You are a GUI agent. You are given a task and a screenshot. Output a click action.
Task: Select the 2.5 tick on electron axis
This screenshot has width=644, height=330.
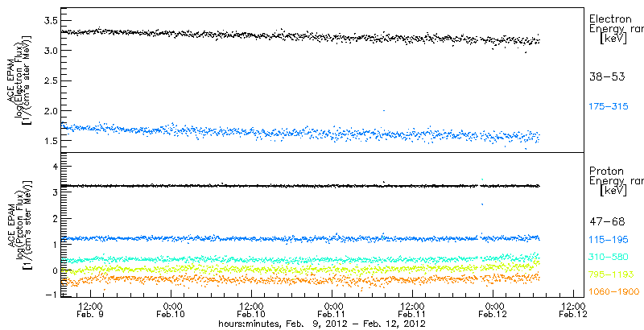point(49,80)
